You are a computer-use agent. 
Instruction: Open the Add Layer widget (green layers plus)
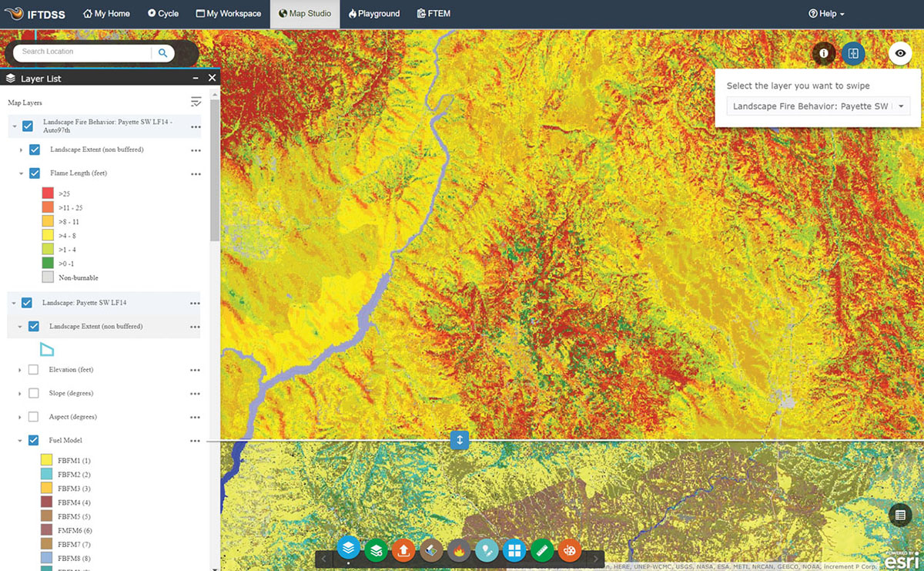click(377, 550)
